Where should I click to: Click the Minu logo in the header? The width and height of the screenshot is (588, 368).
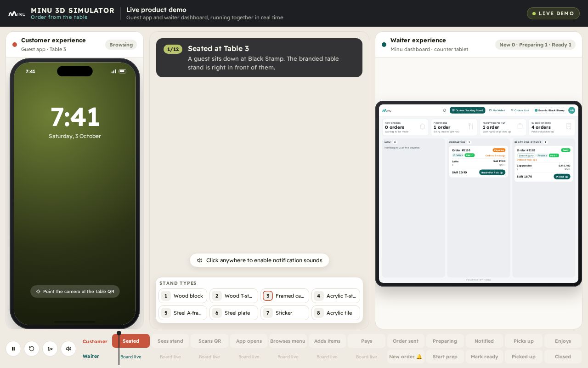tap(17, 14)
